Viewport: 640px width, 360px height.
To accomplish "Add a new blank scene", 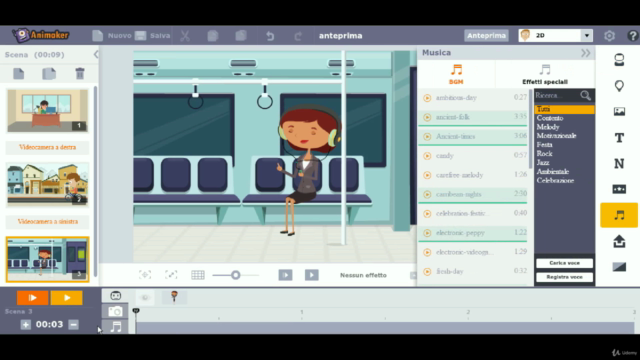I will (19, 73).
